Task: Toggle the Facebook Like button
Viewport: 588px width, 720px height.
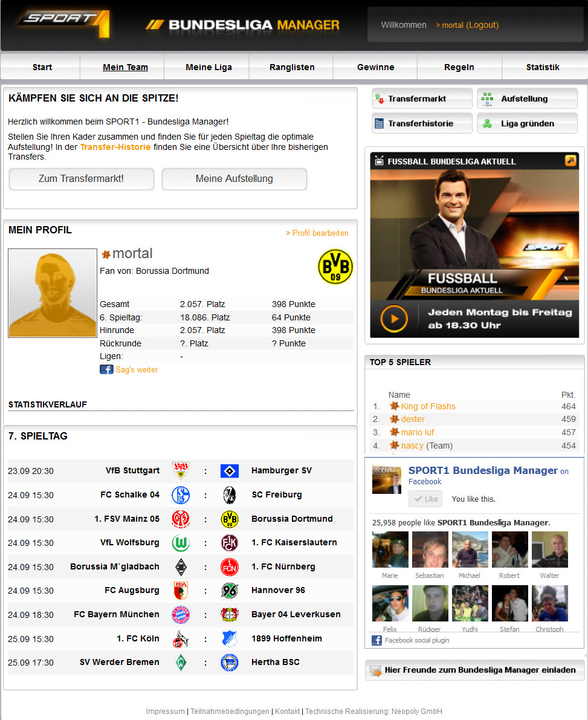Action: (x=425, y=499)
